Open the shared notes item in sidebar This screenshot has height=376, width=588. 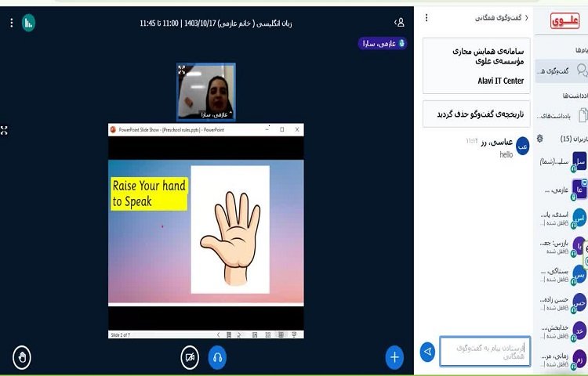tap(561, 116)
